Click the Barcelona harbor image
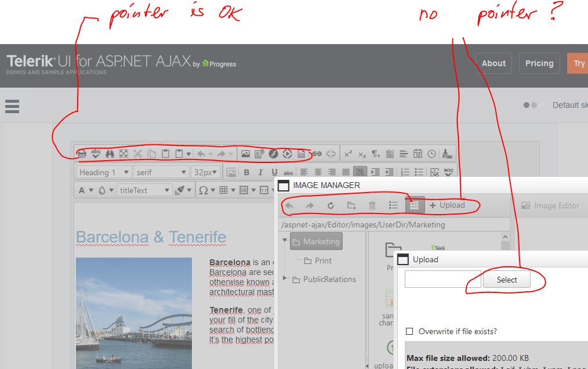 pos(134,313)
